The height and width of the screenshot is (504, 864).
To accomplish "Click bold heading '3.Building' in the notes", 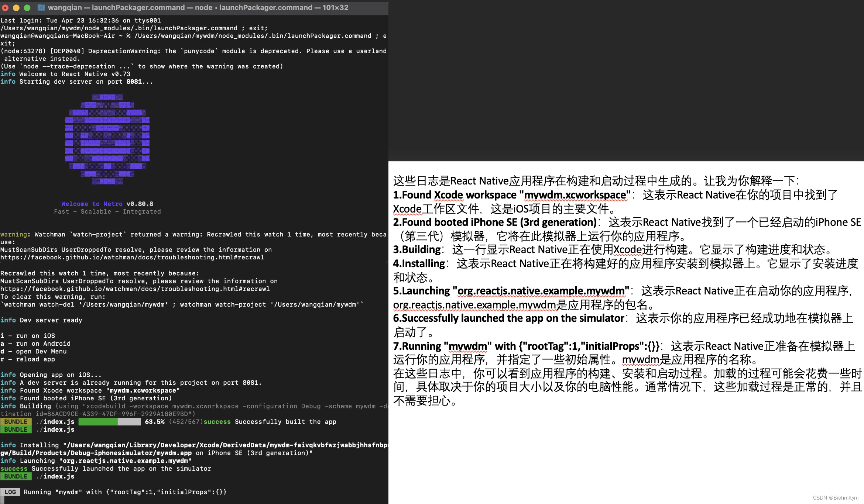I will coord(417,249).
